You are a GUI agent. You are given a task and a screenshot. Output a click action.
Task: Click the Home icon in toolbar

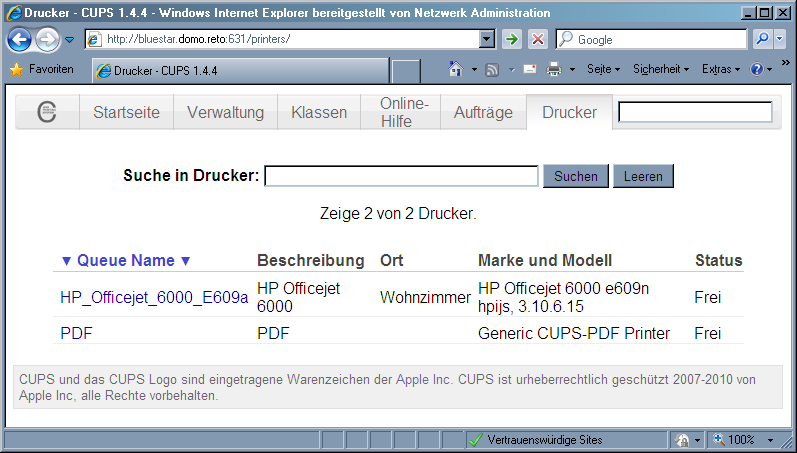[x=455, y=70]
